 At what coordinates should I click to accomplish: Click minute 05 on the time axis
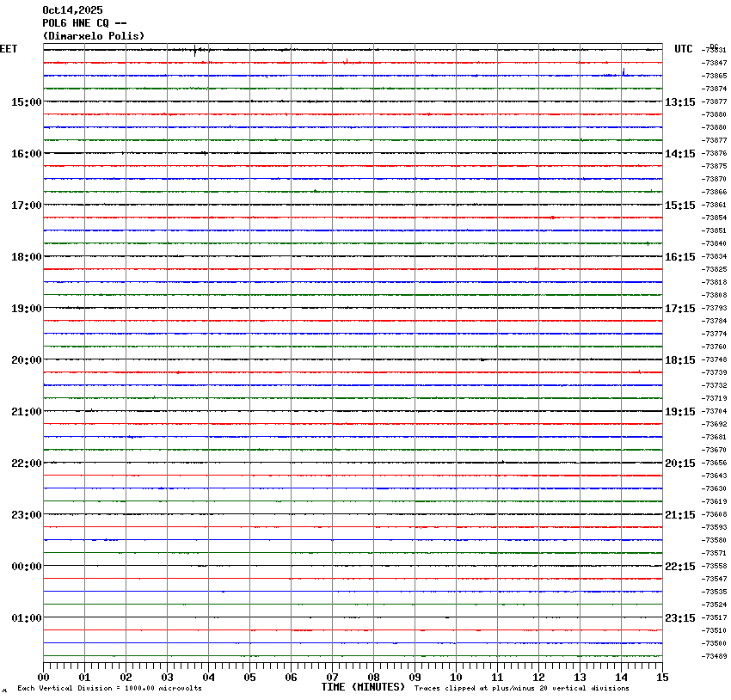pos(249,678)
